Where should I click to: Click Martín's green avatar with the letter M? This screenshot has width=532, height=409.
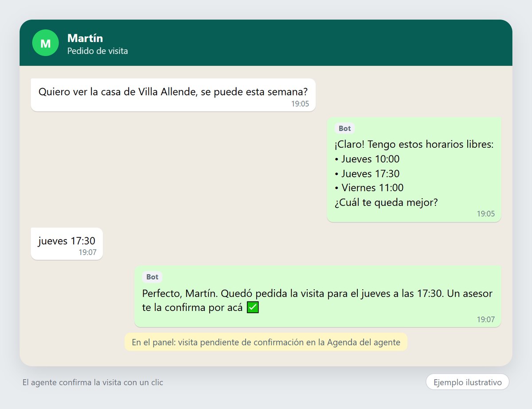pyautogui.click(x=46, y=43)
